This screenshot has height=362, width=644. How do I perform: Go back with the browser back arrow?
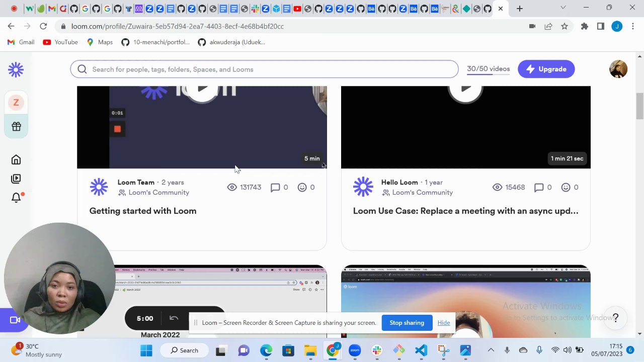coord(11,26)
